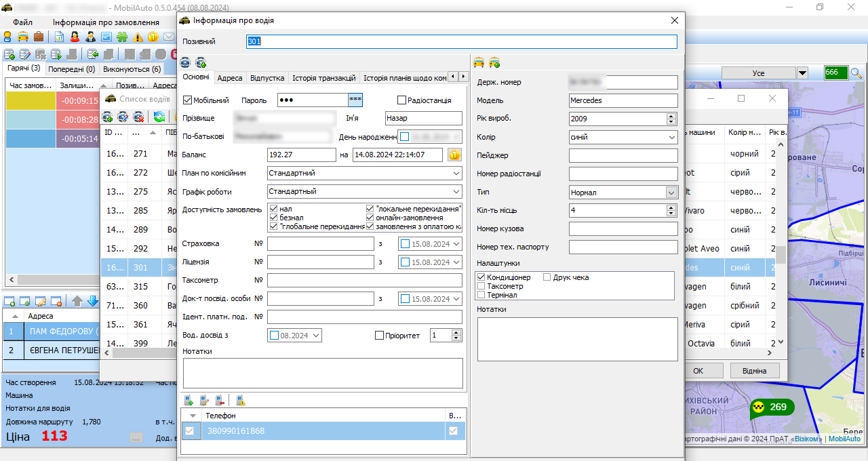Expand the Графік роботи dropdown
Image resolution: width=868 pixels, height=461 pixels.
tap(456, 192)
